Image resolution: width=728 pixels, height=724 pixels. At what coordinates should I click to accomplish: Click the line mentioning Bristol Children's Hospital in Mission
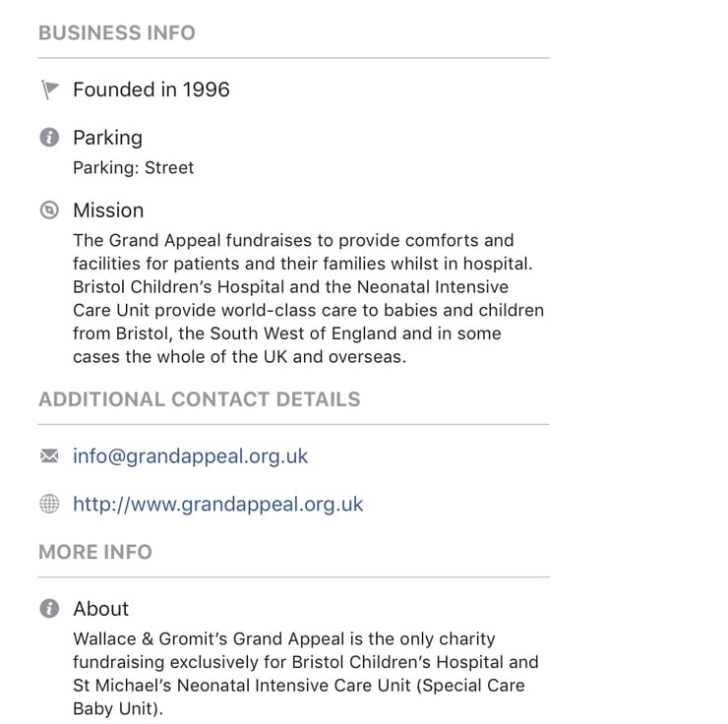click(290, 287)
